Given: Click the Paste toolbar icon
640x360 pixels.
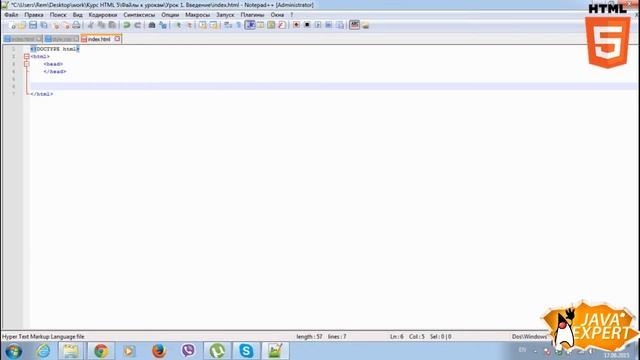Looking at the screenshot, I should coord(111,25).
